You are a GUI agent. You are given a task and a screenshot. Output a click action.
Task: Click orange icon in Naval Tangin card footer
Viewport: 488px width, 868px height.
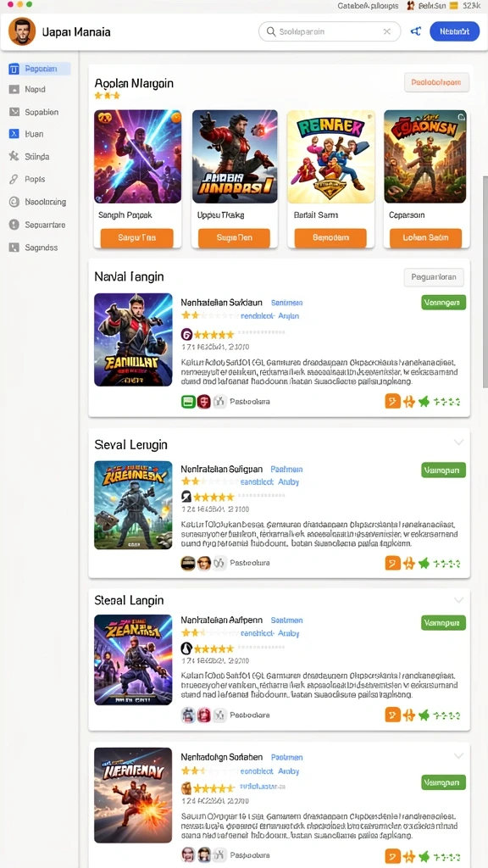(392, 401)
